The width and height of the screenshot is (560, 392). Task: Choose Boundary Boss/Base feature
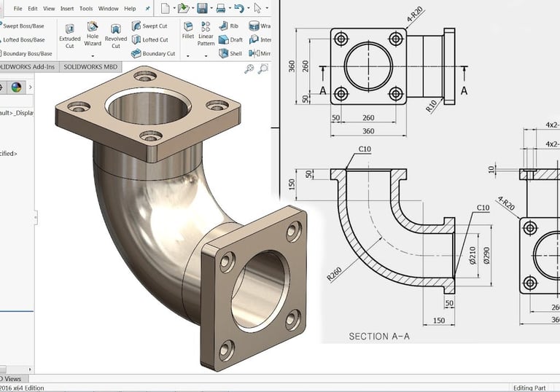[26, 53]
